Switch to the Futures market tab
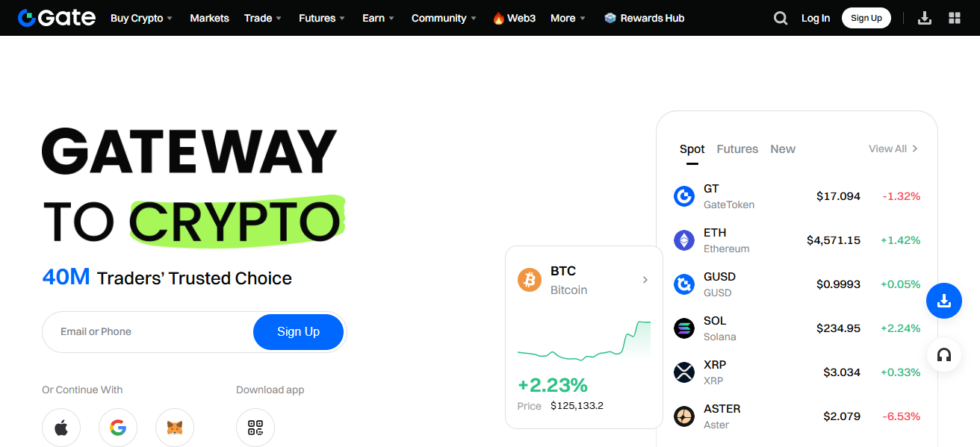Screen dimensions: 980x447 [x=737, y=149]
